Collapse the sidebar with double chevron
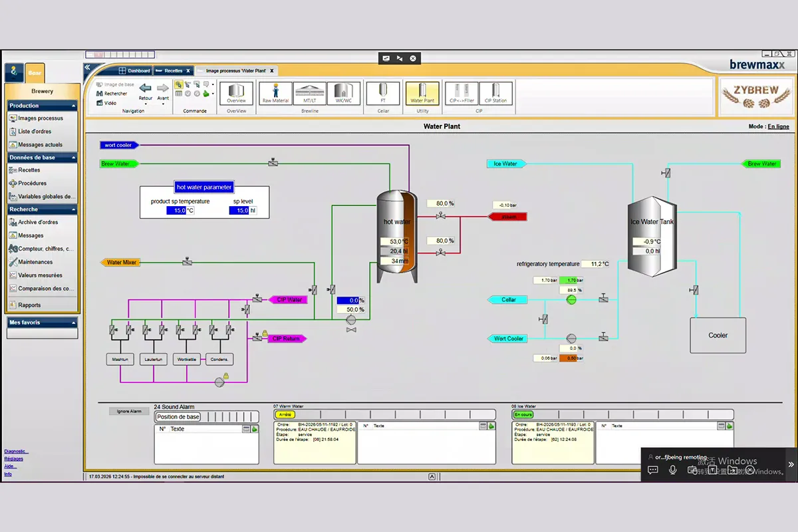Image resolution: width=798 pixels, height=532 pixels. coord(87,67)
